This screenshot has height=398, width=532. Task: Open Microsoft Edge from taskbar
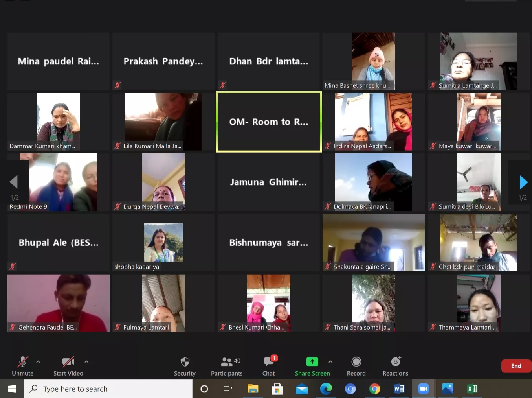[x=326, y=389]
